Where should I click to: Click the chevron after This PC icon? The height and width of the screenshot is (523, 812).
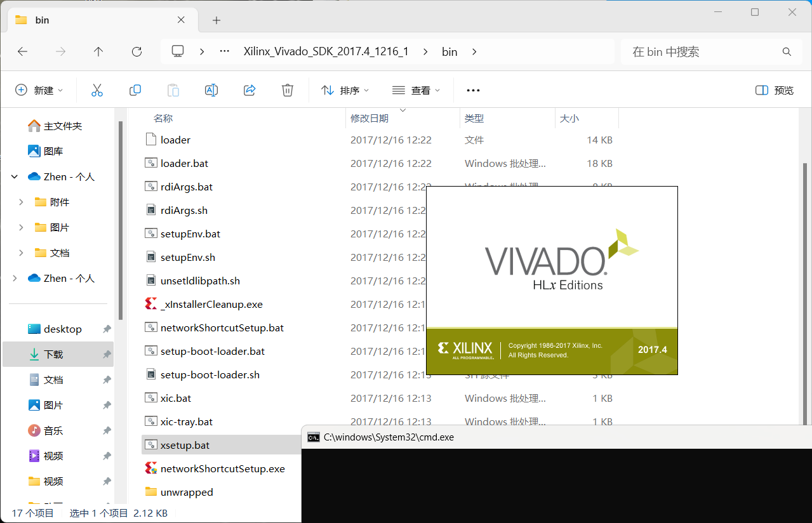coord(201,51)
